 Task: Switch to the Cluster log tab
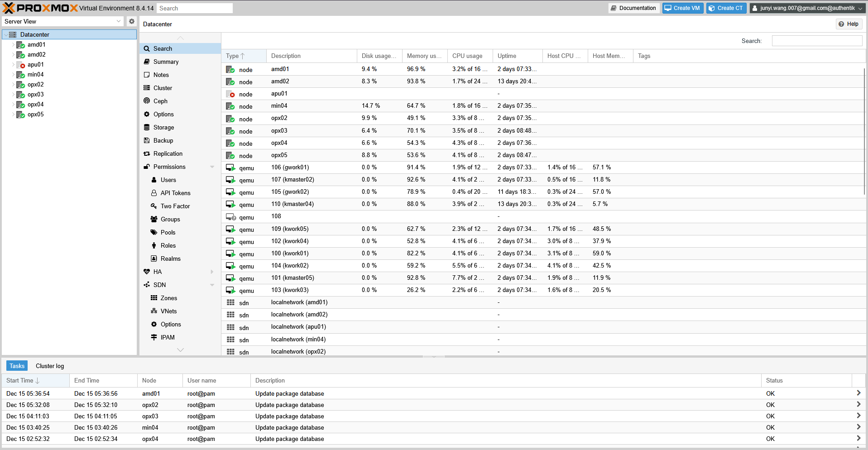tap(49, 366)
